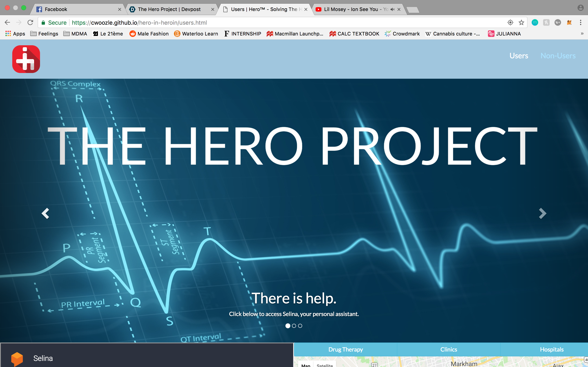Switch to The Hero Project Devpost tab
Viewport: 588px width, 367px height.
tap(169, 9)
